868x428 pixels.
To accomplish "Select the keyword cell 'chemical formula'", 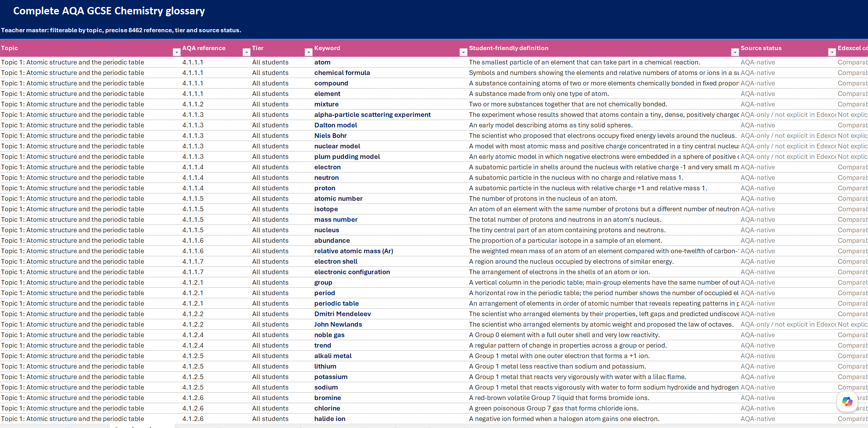I will (x=390, y=73).
